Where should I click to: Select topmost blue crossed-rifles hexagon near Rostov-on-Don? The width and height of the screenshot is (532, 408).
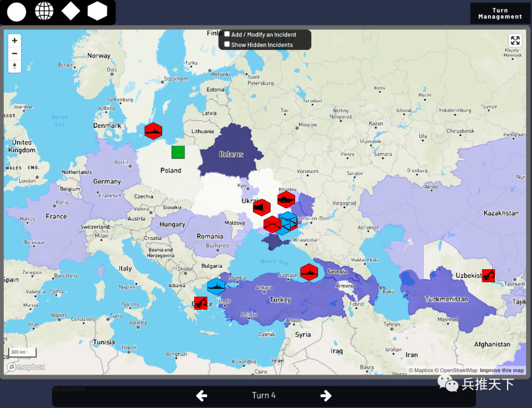pos(289,219)
